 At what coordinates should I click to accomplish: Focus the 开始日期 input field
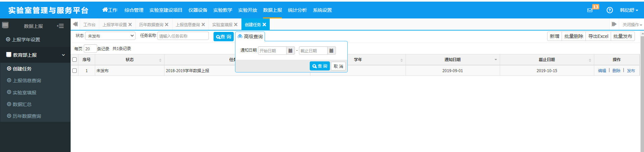(272, 51)
